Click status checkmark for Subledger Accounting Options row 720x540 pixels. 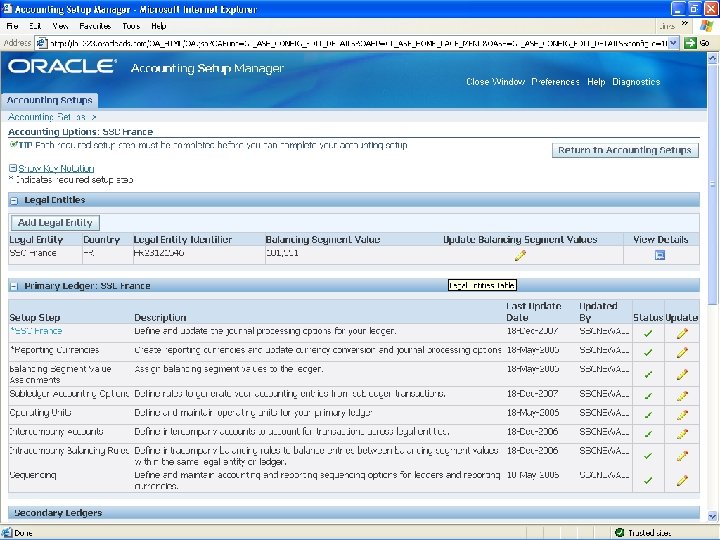tap(648, 396)
